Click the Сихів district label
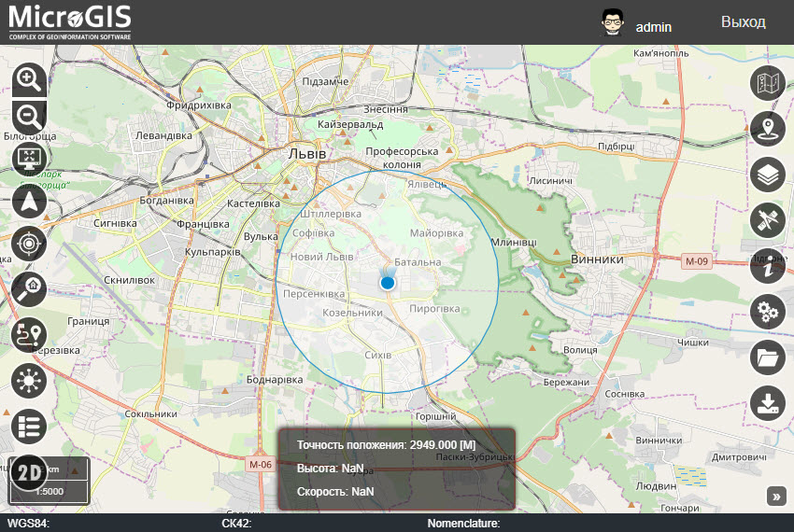The width and height of the screenshot is (794, 532). [x=377, y=355]
